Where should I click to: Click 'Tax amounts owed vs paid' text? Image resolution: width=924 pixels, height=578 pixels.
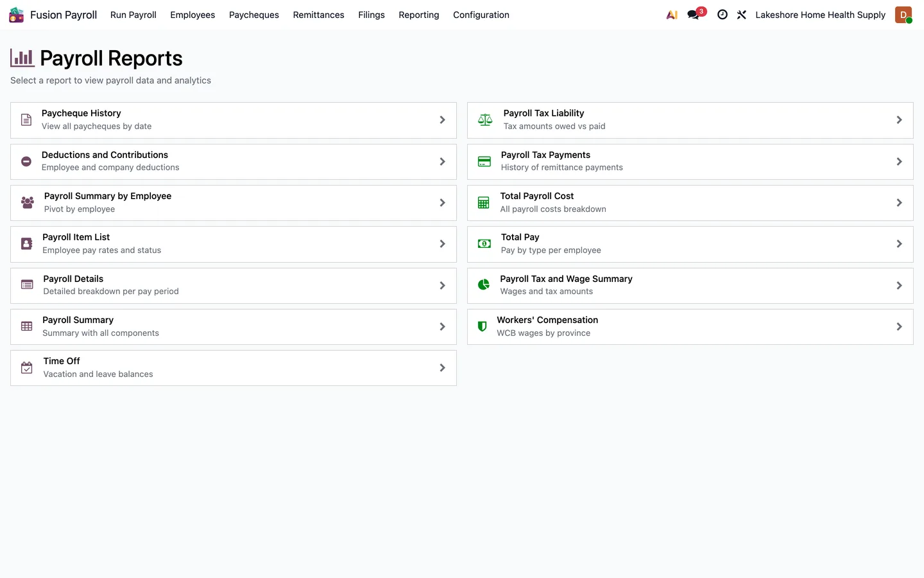click(554, 126)
